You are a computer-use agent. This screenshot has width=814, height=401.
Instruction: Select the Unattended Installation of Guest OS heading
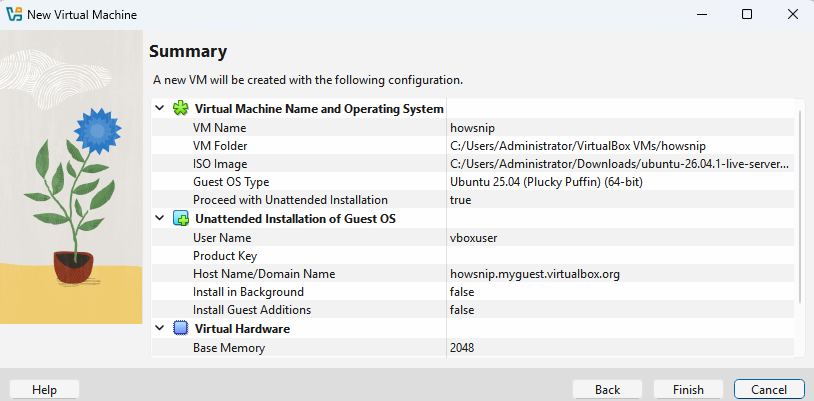295,219
